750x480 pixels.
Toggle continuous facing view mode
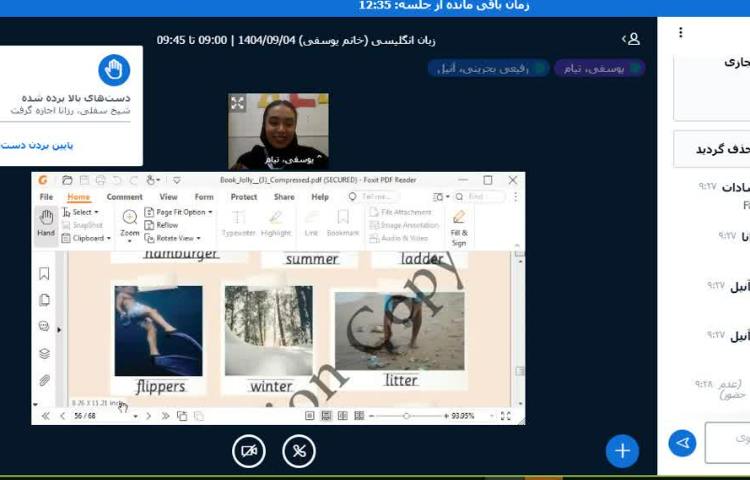pyautogui.click(x=359, y=416)
